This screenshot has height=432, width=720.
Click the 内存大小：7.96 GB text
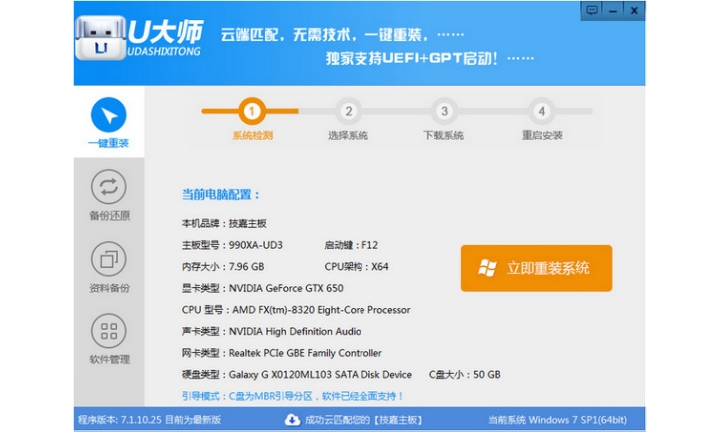click(223, 267)
